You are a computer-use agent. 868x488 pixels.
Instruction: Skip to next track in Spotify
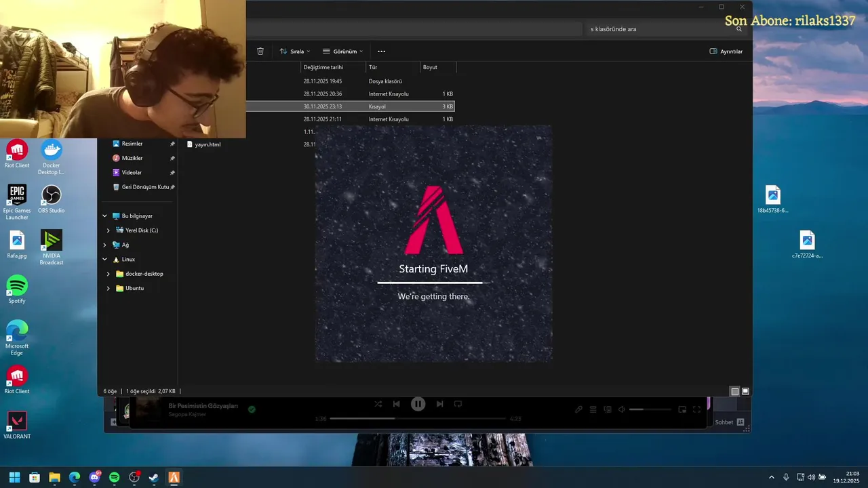tap(439, 404)
